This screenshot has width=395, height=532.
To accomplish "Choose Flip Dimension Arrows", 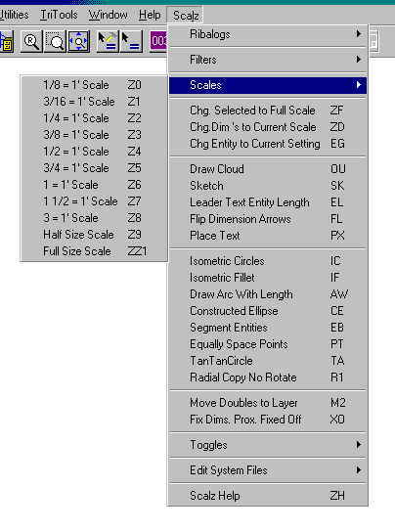I will point(268,219).
